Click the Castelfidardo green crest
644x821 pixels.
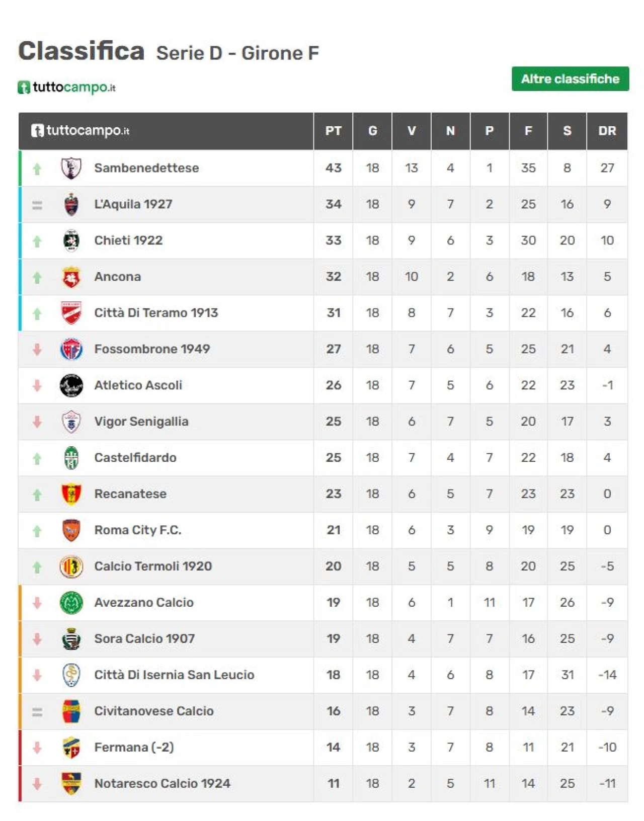(71, 458)
